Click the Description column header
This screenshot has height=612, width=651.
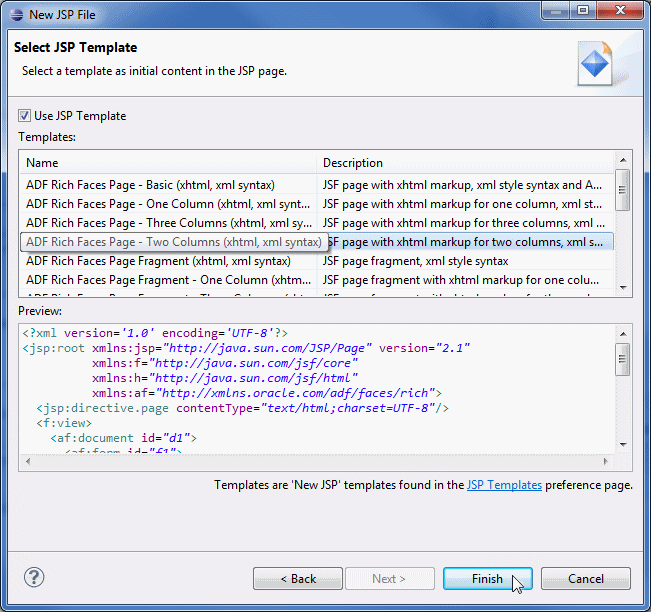pos(465,163)
